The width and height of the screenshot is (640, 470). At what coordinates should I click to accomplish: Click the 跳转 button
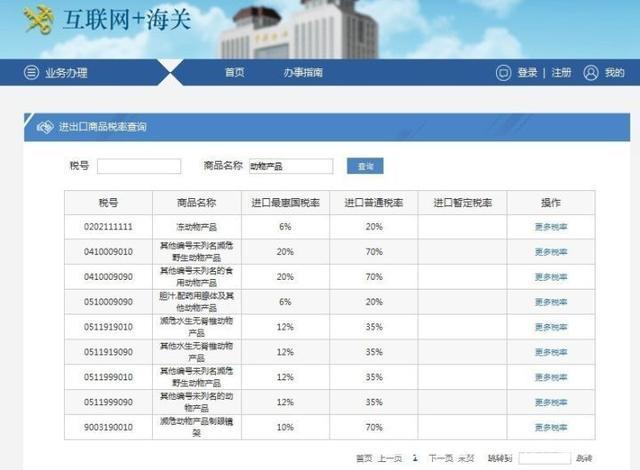pos(584,459)
